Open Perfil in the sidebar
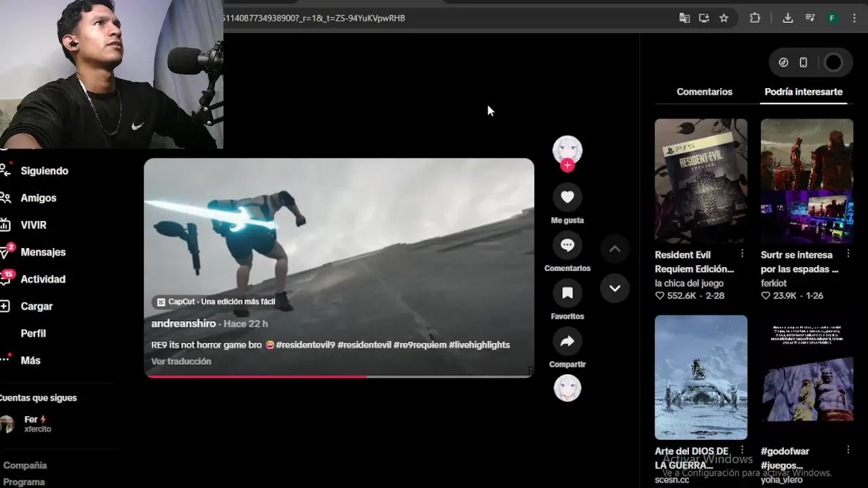The height and width of the screenshot is (488, 868). point(33,333)
